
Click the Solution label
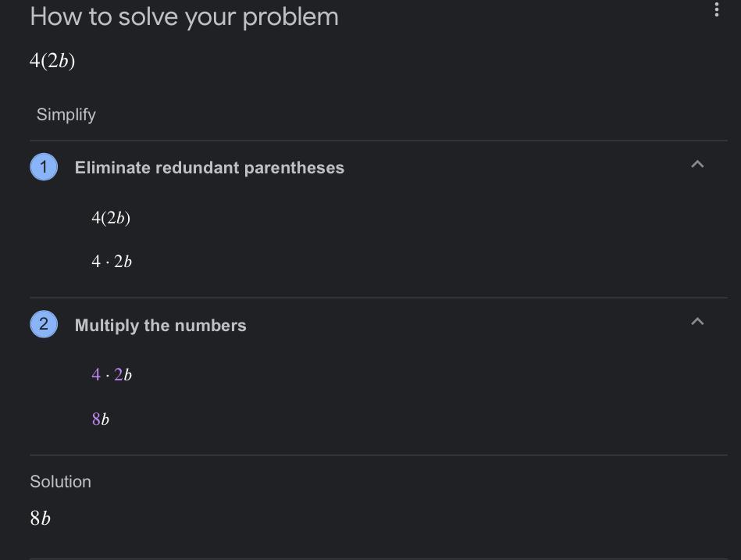point(60,482)
